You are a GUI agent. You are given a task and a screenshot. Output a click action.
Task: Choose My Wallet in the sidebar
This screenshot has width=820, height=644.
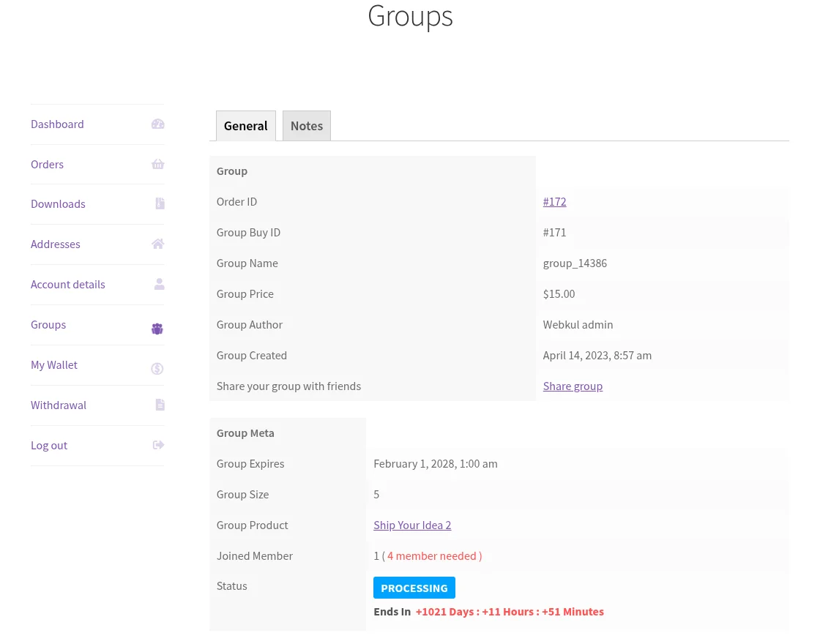point(53,364)
